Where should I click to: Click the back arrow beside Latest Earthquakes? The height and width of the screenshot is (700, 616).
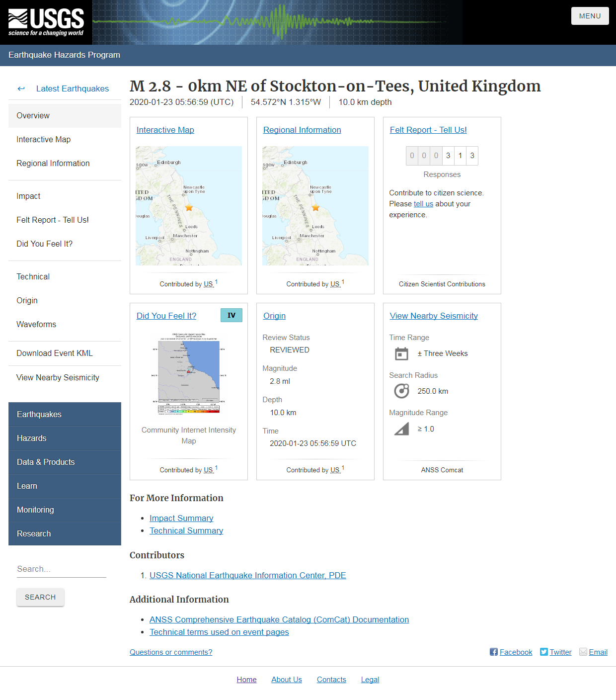coord(21,88)
